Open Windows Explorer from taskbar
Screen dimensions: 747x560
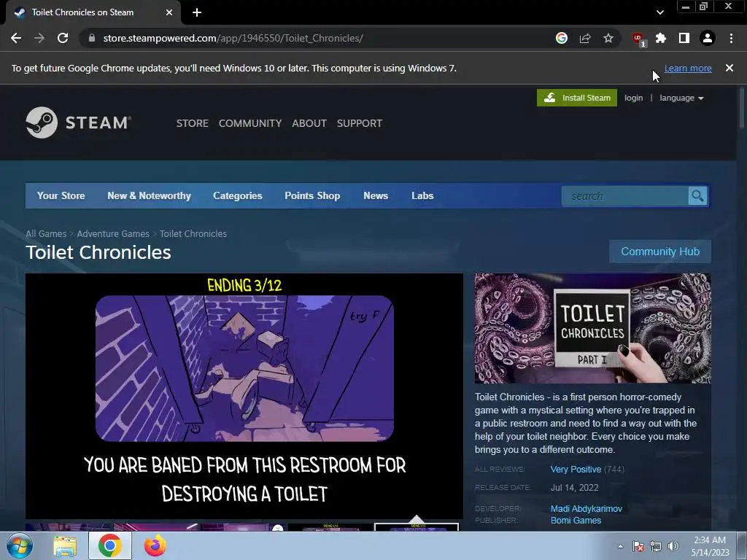pyautogui.click(x=65, y=545)
